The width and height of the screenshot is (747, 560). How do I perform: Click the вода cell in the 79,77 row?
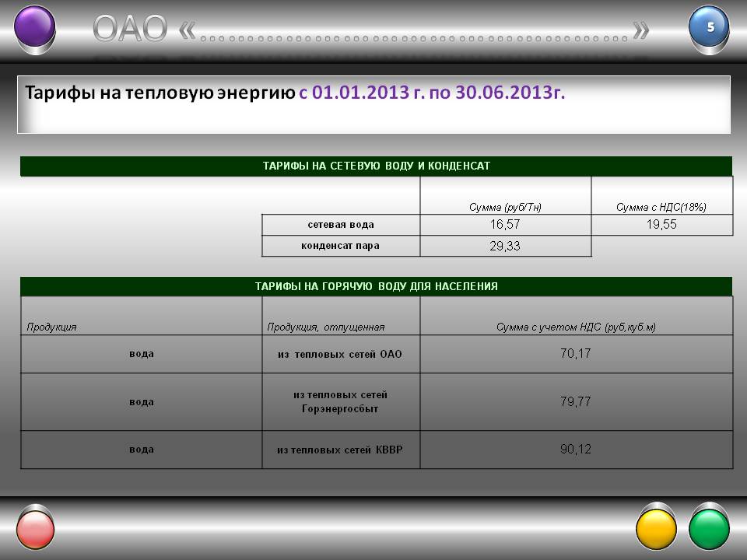tap(142, 402)
